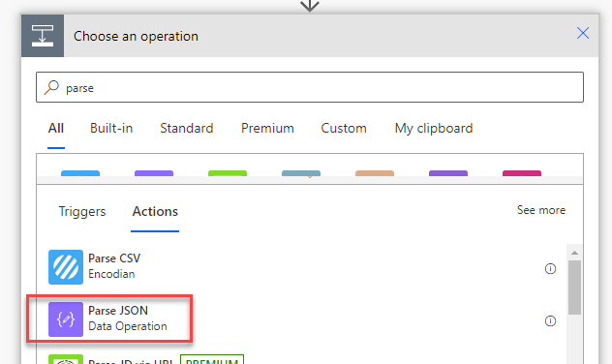Select the All tab
This screenshot has width=612, height=364.
[56, 129]
